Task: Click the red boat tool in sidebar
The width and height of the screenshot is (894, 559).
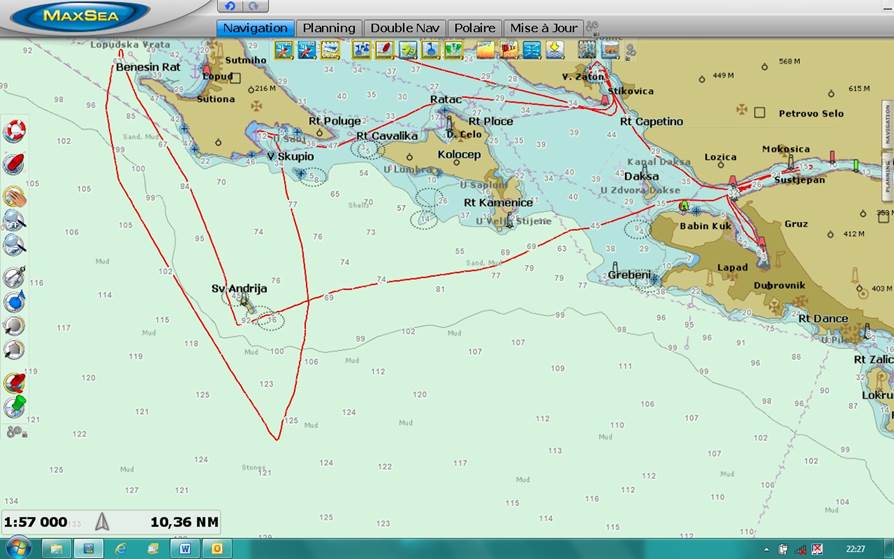Action: 14,162
